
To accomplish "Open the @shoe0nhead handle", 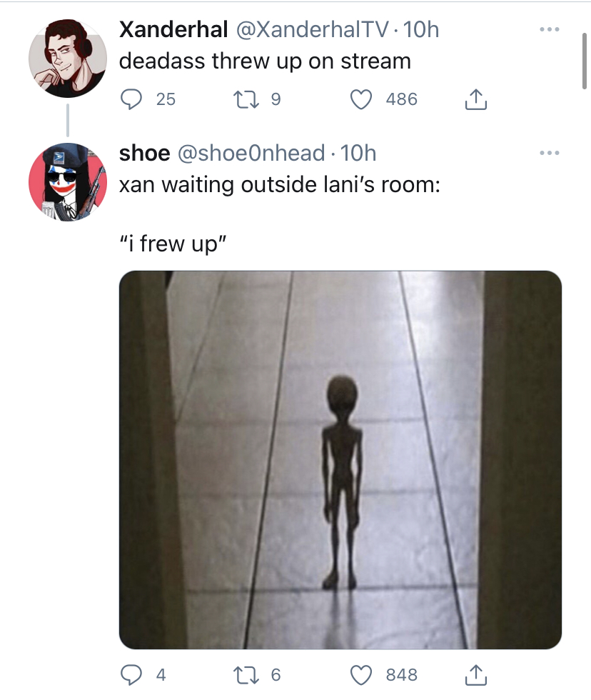I will (251, 153).
